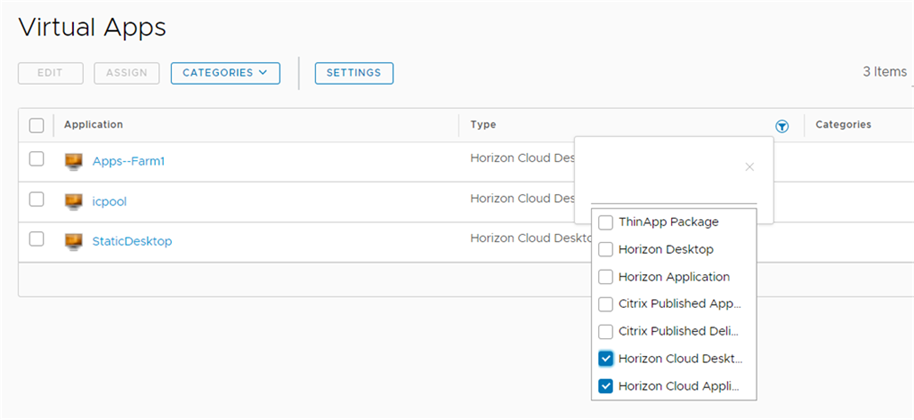Viewport: 914px width, 420px height.
Task: Click the Virtual Apps page title
Action: click(x=92, y=28)
